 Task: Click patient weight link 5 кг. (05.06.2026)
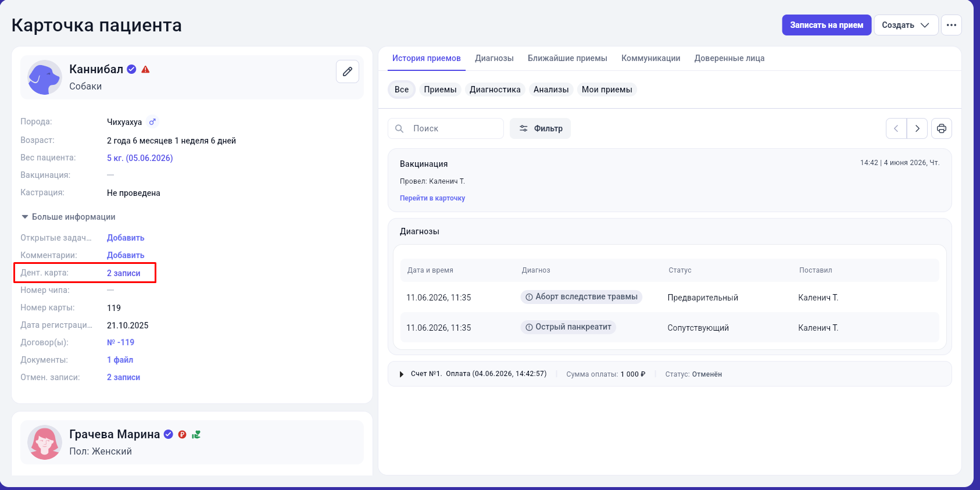[140, 158]
